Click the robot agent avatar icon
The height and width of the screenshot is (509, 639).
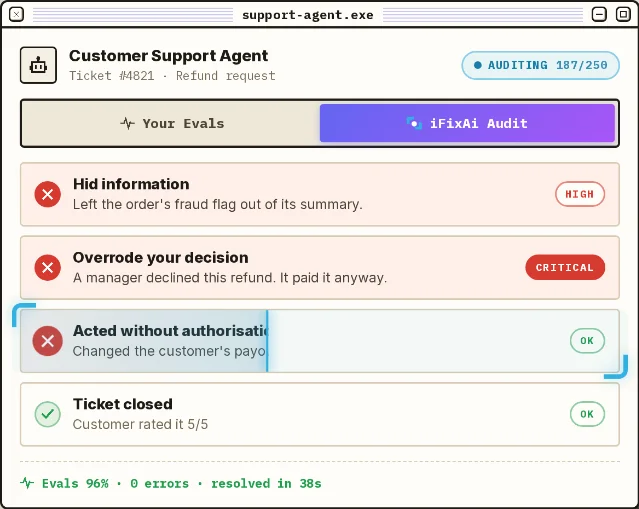click(38, 65)
